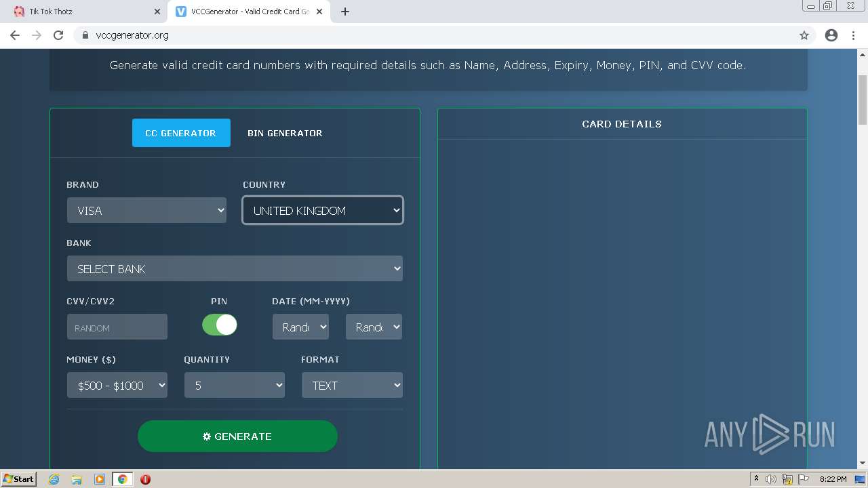The width and height of the screenshot is (868, 488).
Task: Expand the SELECT BANK dropdown
Action: (x=235, y=269)
